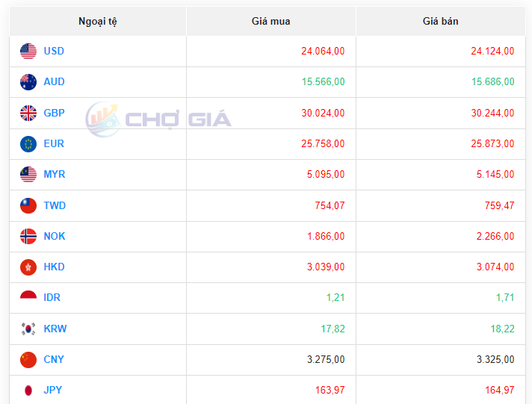Click the USD buy price 24.064,00
Screen dimensions: 532x404
click(323, 52)
